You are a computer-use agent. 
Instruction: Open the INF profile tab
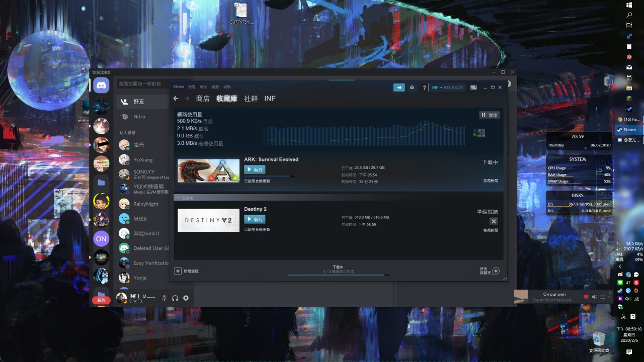(x=270, y=99)
